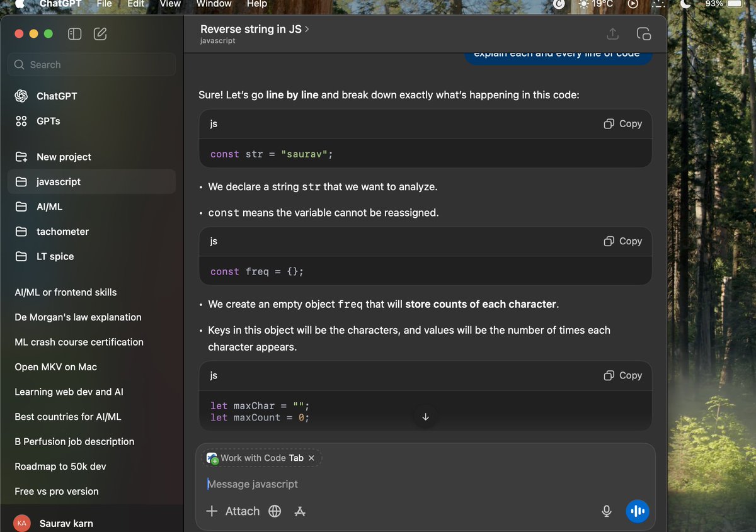Click the KA profile avatar
756x532 pixels.
click(22, 523)
